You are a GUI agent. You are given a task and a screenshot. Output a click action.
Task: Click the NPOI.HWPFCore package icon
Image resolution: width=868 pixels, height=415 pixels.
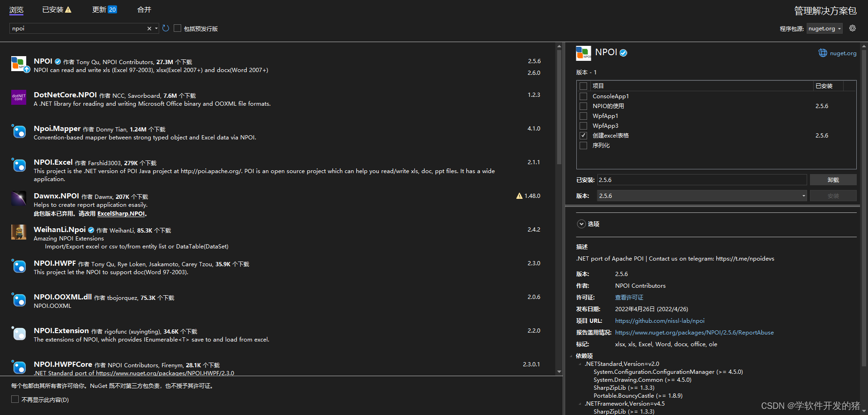pos(19,367)
